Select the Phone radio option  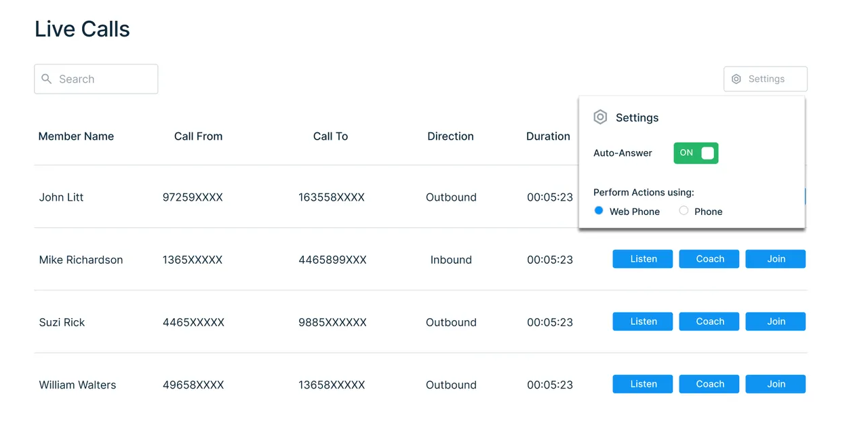[684, 210]
